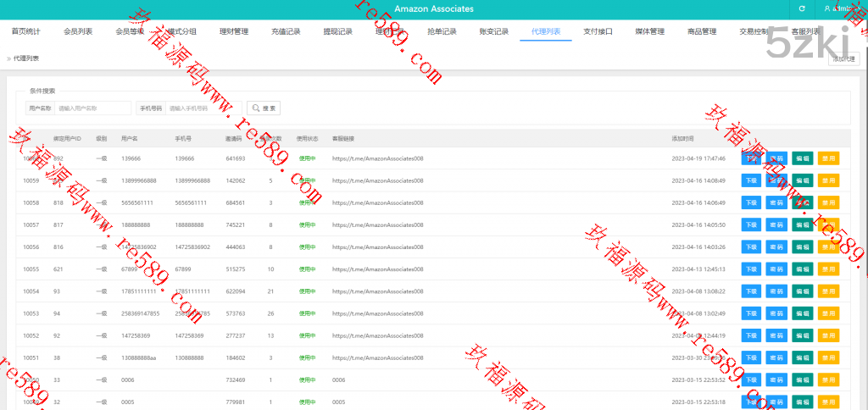Viewport: 868px width, 410px height.
Task: Switch to the 商品管理 tab
Action: point(702,32)
